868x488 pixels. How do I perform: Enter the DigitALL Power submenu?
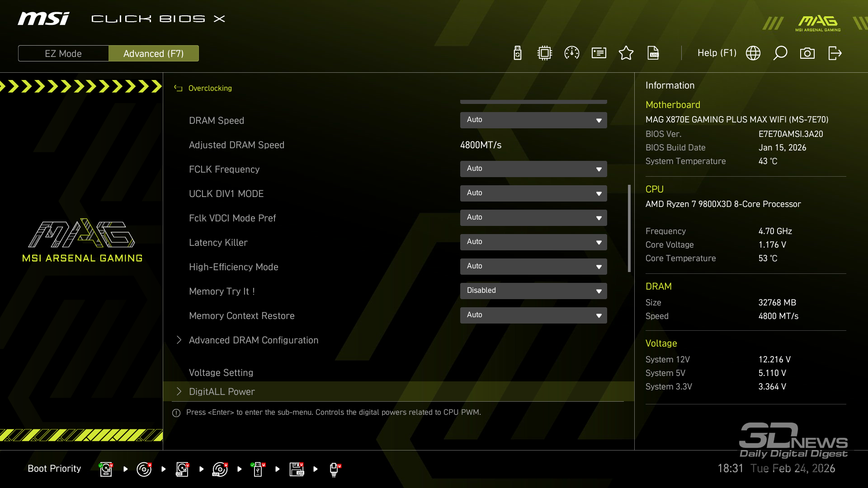pos(222,392)
